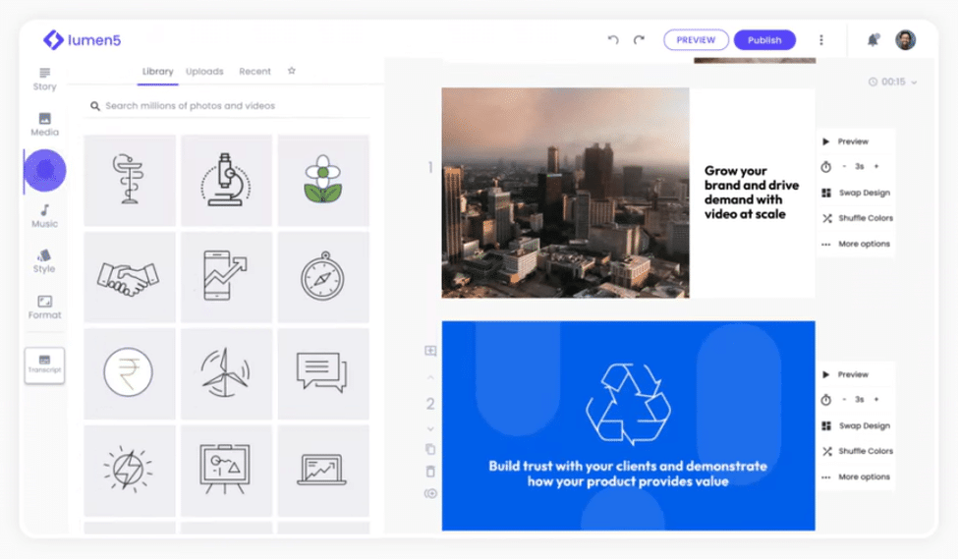Image resolution: width=960 pixels, height=560 pixels.
Task: Select the green flower icon
Action: 323,181
